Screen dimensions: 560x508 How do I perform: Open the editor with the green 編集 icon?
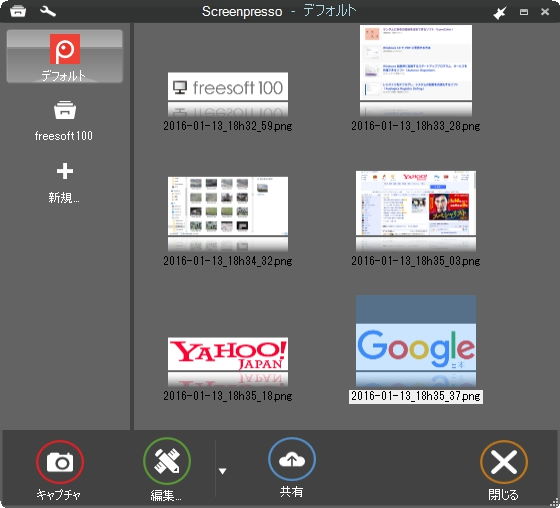pyautogui.click(x=167, y=461)
